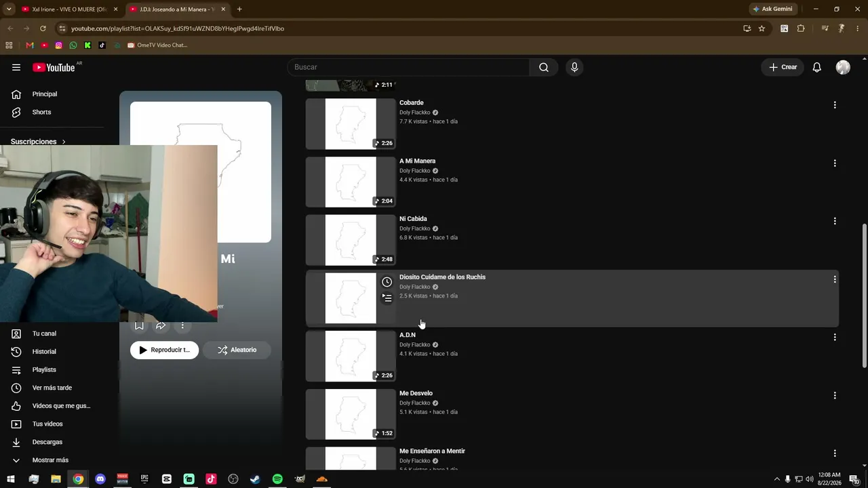Open the Crear dropdown button
The height and width of the screenshot is (488, 868).
coord(783,67)
